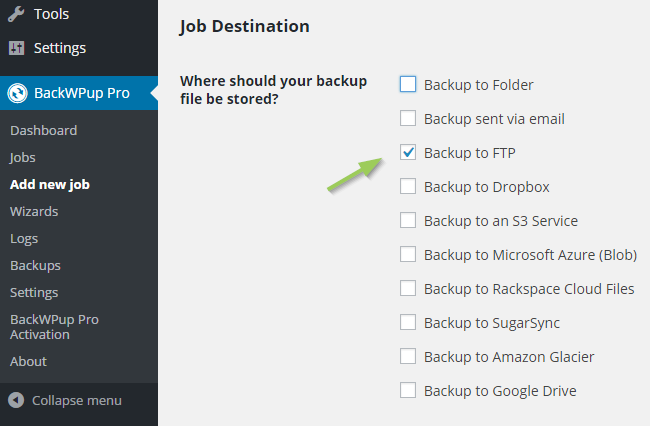Open the Dashboard submenu item

44,131
